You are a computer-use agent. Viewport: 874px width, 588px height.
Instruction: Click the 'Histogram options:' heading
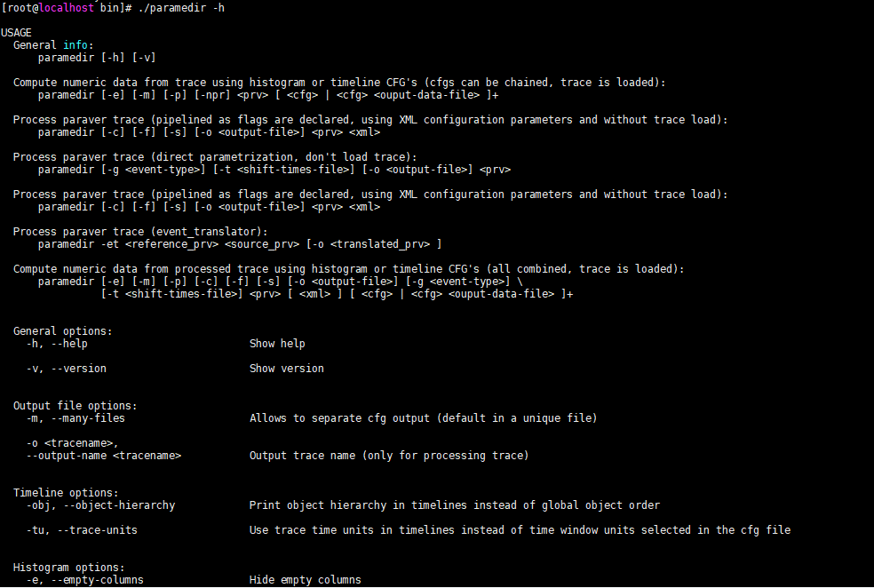(69, 568)
